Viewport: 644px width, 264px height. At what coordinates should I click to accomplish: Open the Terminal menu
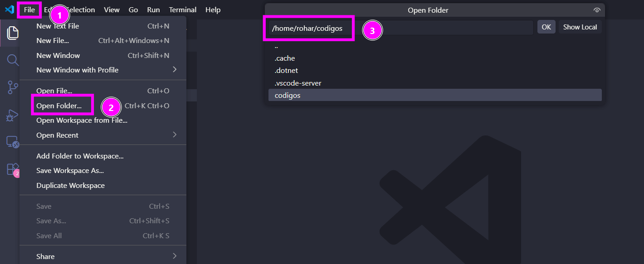click(x=183, y=10)
